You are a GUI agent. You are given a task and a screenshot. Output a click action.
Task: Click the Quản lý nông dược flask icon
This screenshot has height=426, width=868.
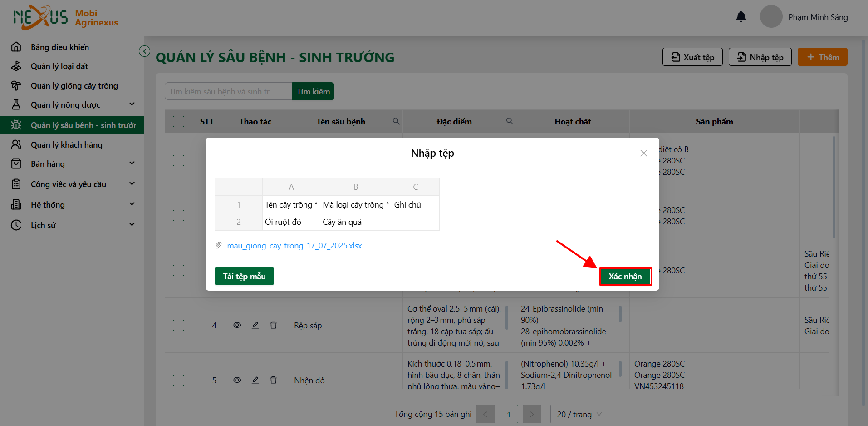(x=16, y=104)
